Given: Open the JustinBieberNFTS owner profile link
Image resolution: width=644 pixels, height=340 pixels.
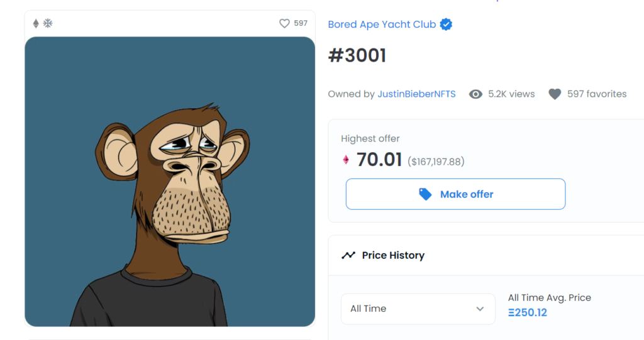Looking at the screenshot, I should pyautogui.click(x=416, y=94).
